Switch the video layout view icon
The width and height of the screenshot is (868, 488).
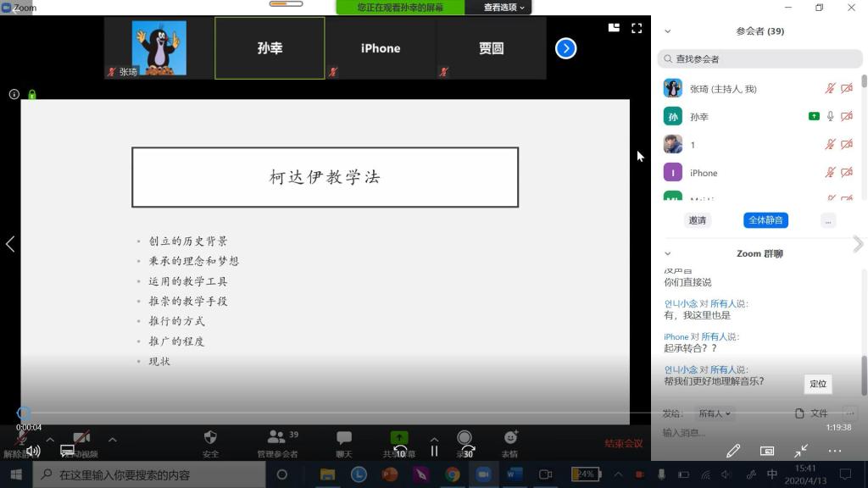coord(614,28)
